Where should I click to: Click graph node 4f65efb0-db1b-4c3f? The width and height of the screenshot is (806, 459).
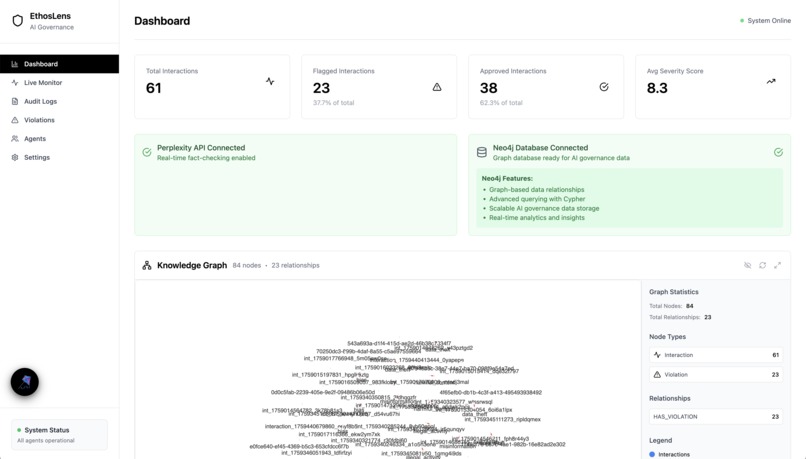[490, 392]
